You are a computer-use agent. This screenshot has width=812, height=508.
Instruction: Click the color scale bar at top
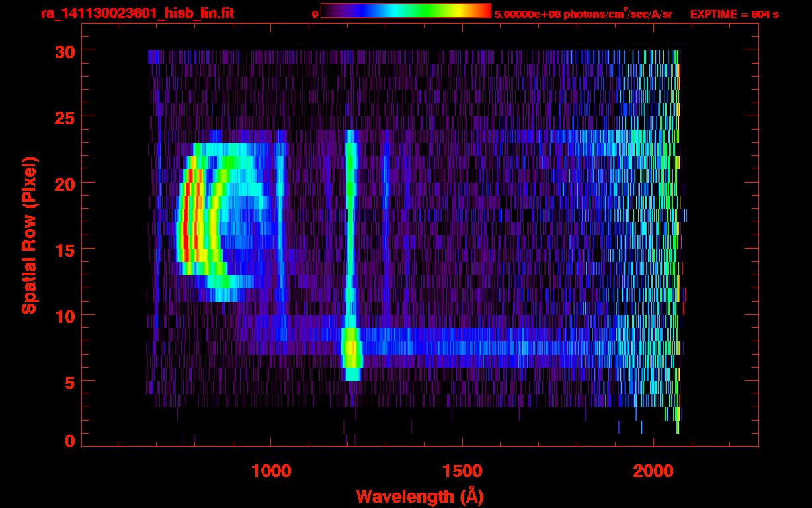[x=406, y=11]
